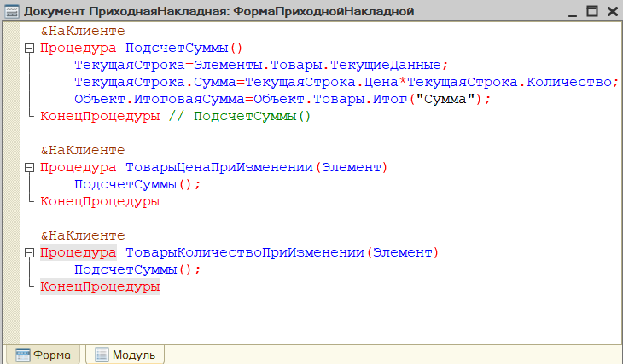Click the first &НаКлиенте directive line
The width and height of the screenshot is (623, 364).
(x=83, y=31)
